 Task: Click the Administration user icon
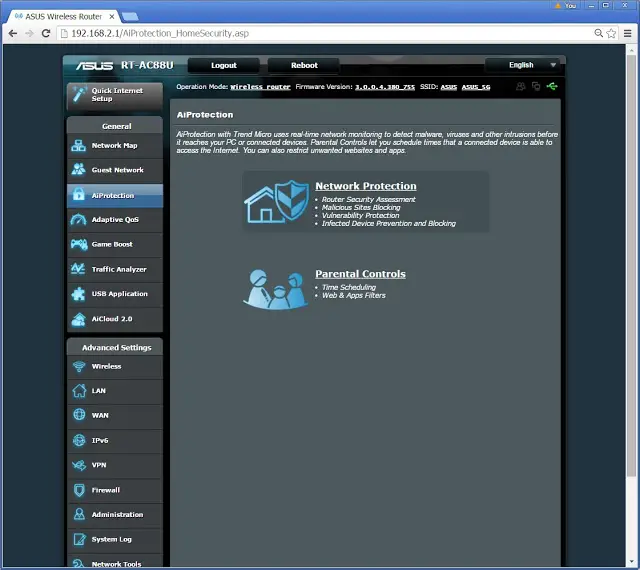(79, 514)
